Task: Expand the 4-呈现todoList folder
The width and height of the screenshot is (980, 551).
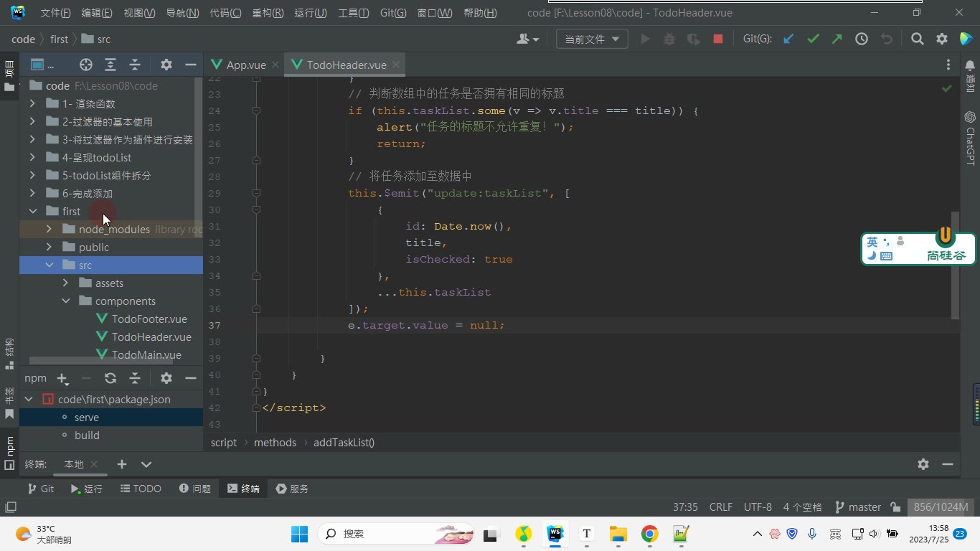Action: (32, 157)
